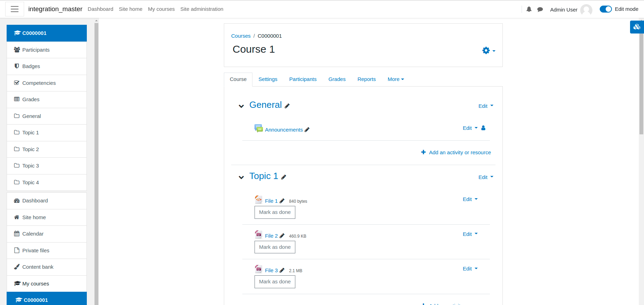Open the File 3 link
The image size is (644, 305).
click(271, 270)
